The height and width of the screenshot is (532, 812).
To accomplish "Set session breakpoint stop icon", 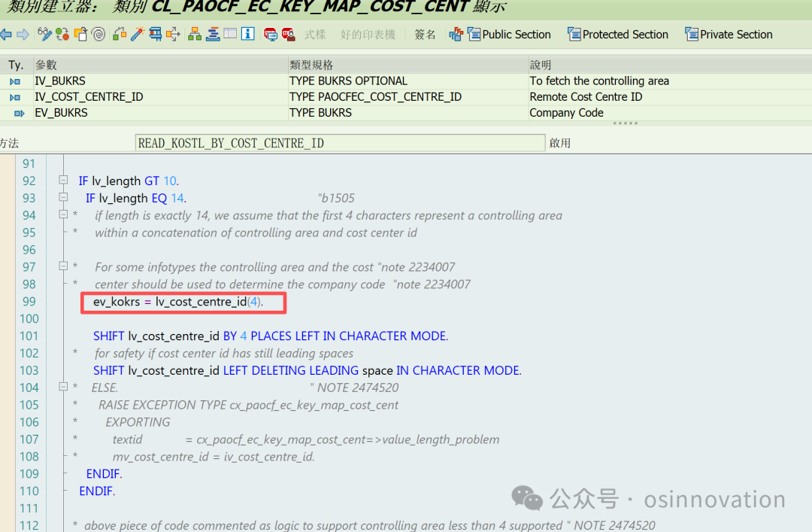I will 271,34.
